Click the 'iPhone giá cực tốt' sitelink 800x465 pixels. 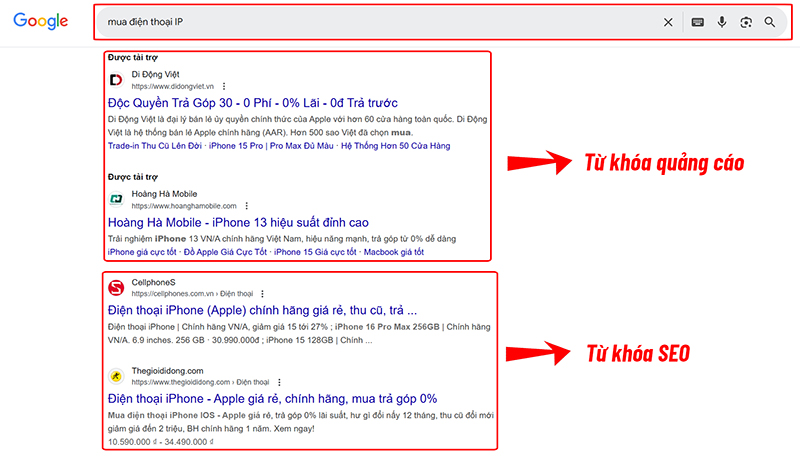[x=142, y=252]
